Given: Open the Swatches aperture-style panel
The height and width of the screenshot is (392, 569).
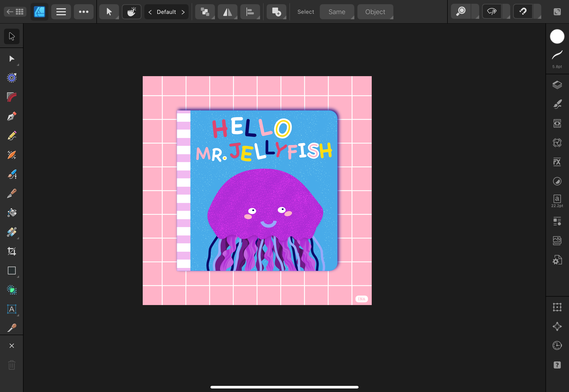Looking at the screenshot, I should click(x=557, y=143).
